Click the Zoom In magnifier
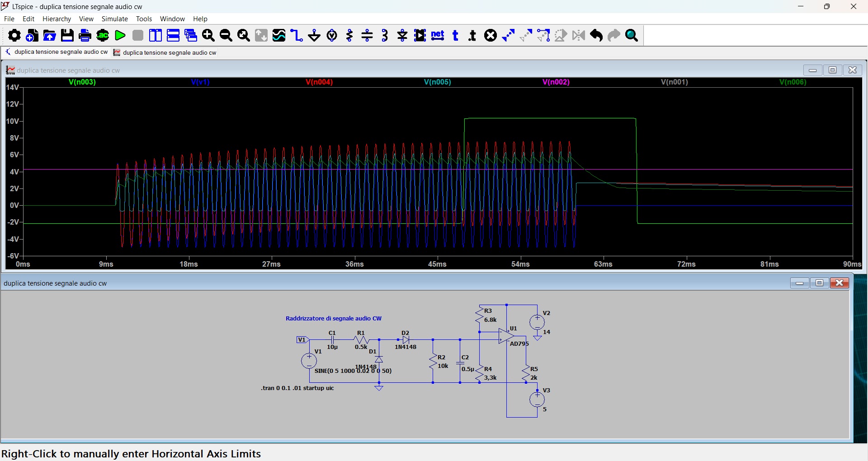This screenshot has width=868, height=461. point(208,35)
